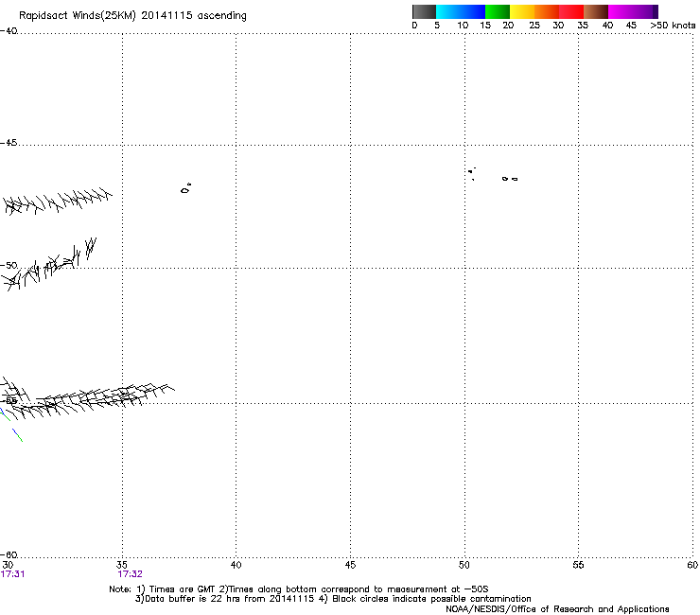This screenshot has height=615, width=700.
Task: Click the -45 latitude axis label
Action: 9,143
